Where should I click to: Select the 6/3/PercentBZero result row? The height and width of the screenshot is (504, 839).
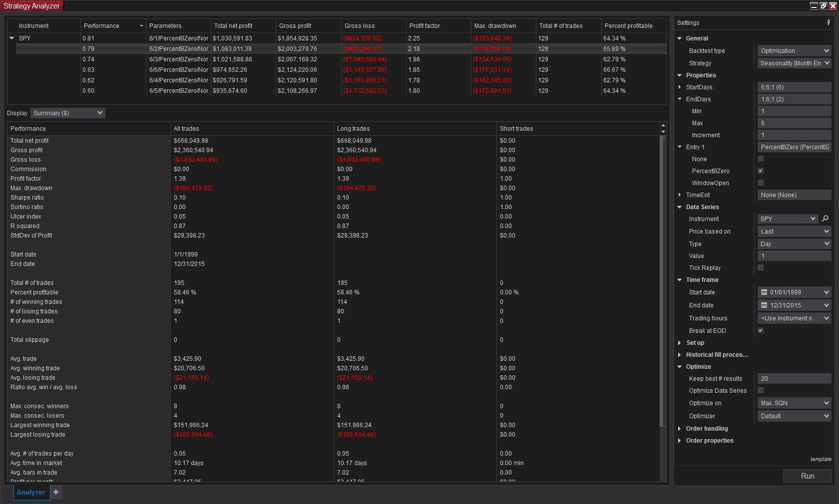coord(341,59)
